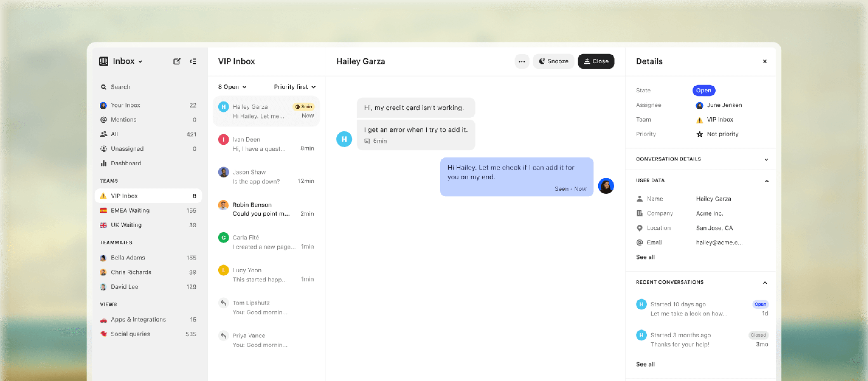Select the compose new conversation icon

(177, 61)
